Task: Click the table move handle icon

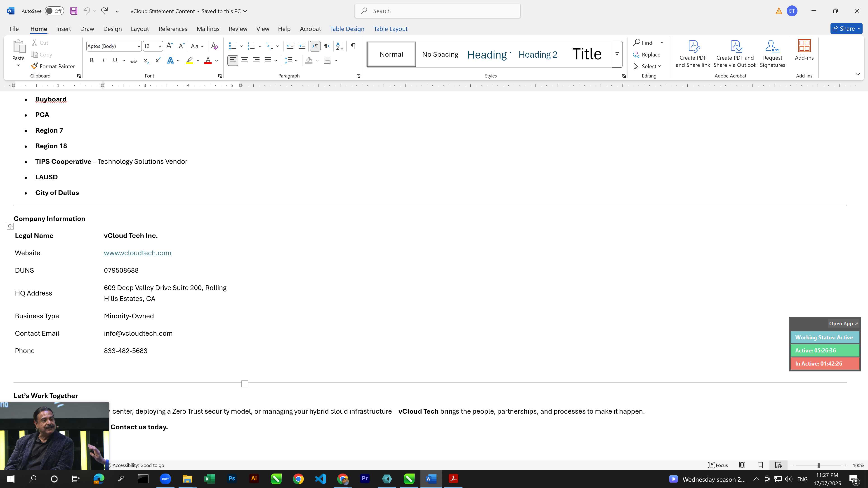Action: point(10,226)
